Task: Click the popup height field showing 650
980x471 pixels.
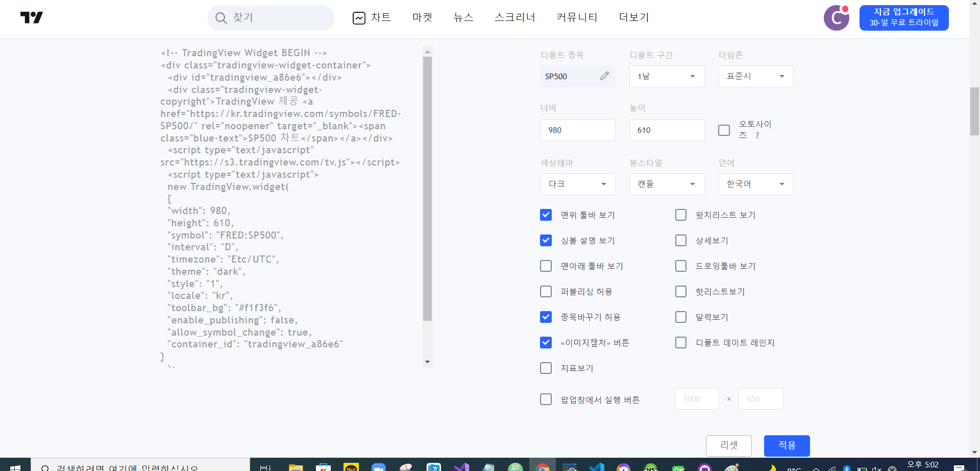Action: 761,399
